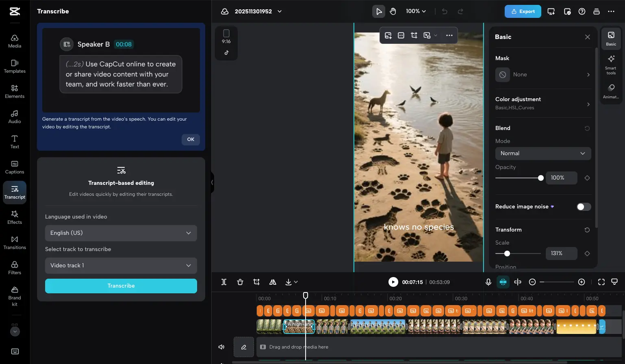Change the Blend Mode from Normal
The image size is (625, 364).
pos(543,153)
